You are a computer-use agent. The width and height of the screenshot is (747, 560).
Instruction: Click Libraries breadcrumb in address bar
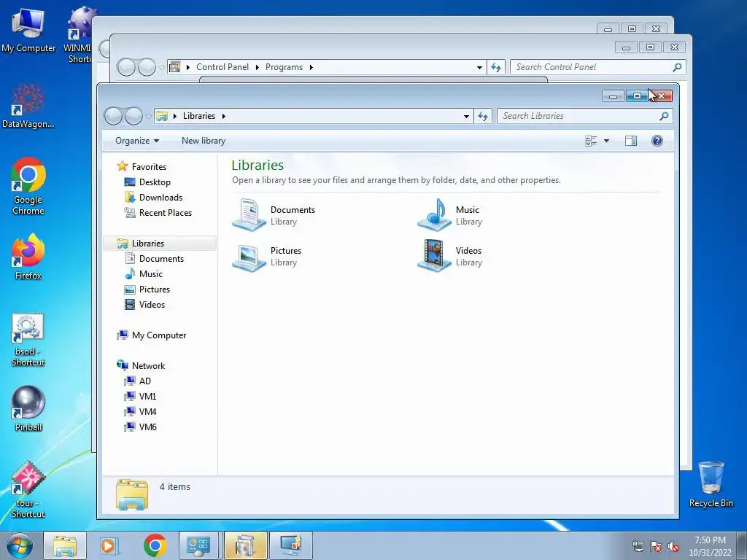[199, 116]
